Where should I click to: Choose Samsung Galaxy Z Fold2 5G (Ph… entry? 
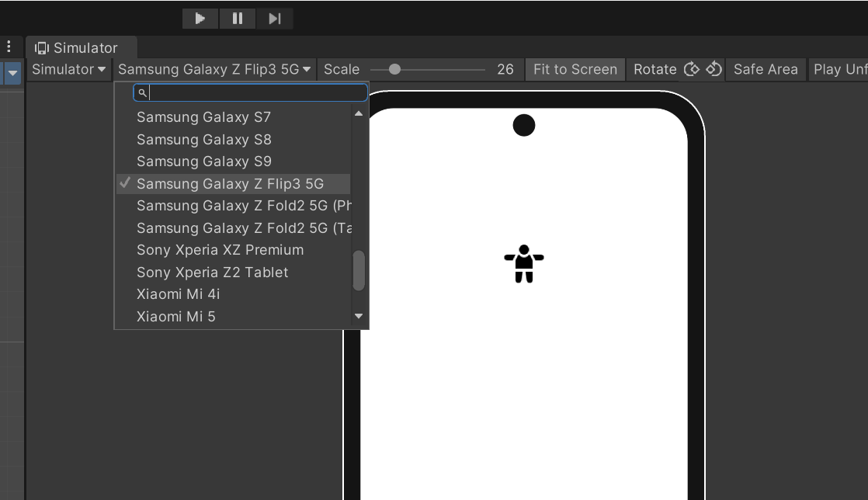(233, 206)
